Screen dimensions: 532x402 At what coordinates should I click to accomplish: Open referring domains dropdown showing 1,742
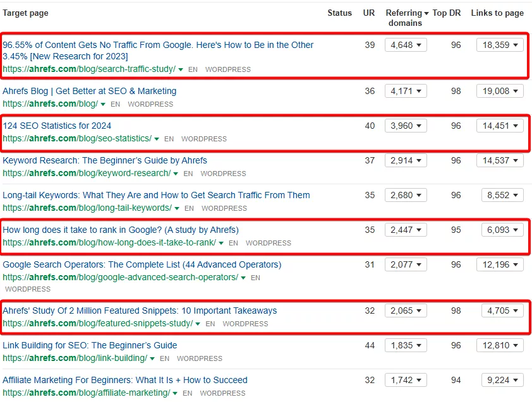pyautogui.click(x=405, y=380)
